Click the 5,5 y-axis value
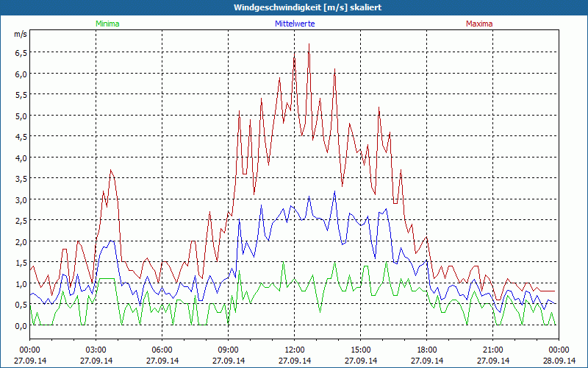 (21, 95)
